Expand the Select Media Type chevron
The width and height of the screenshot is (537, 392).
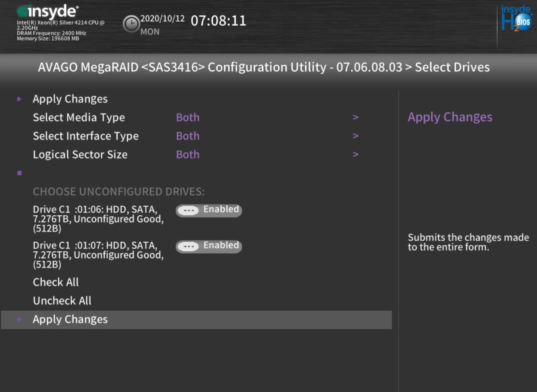[x=356, y=117]
